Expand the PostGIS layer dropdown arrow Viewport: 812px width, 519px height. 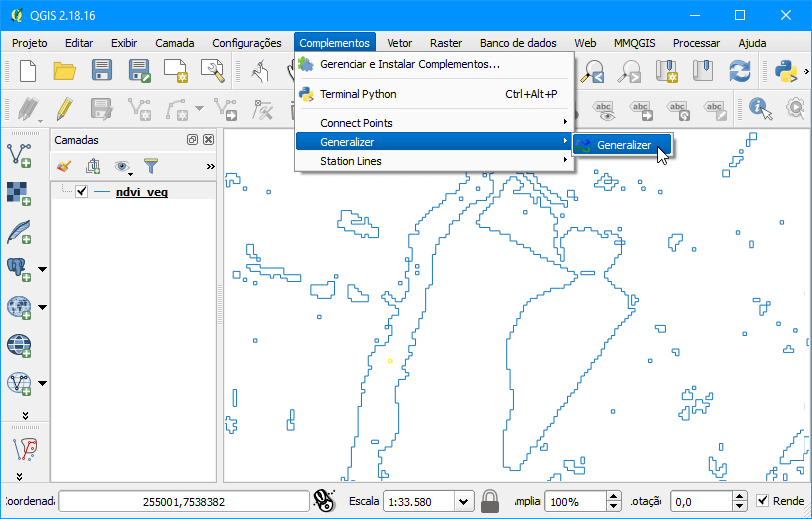pyautogui.click(x=42, y=269)
